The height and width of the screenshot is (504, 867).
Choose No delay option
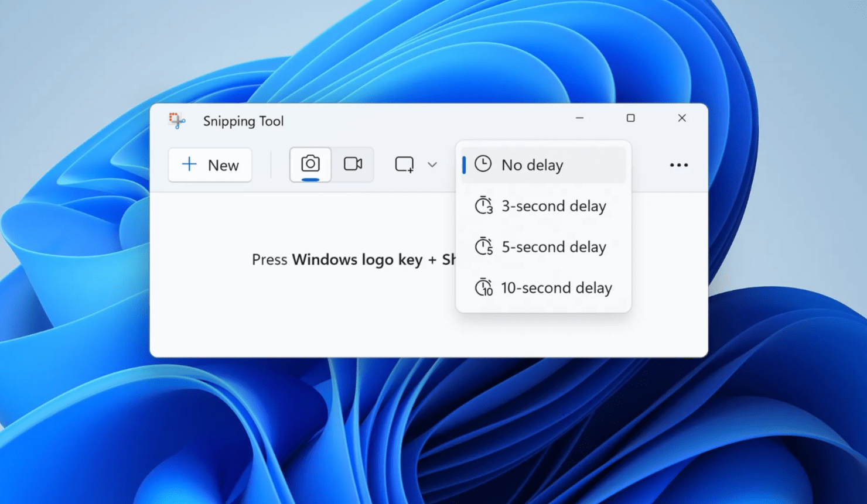point(544,165)
